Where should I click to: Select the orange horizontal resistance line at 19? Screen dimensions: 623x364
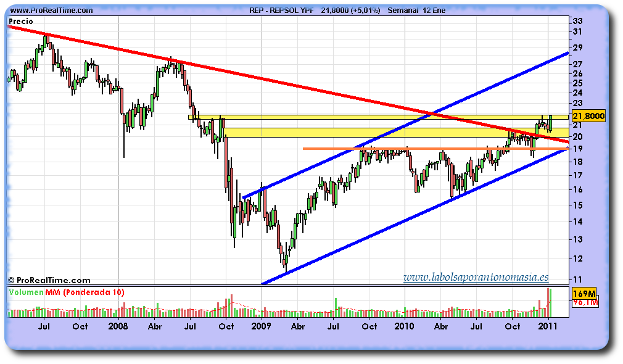click(435, 149)
